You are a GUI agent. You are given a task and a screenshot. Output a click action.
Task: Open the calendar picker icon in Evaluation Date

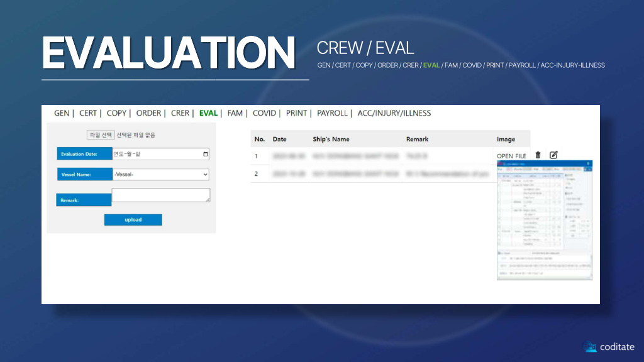coord(205,154)
